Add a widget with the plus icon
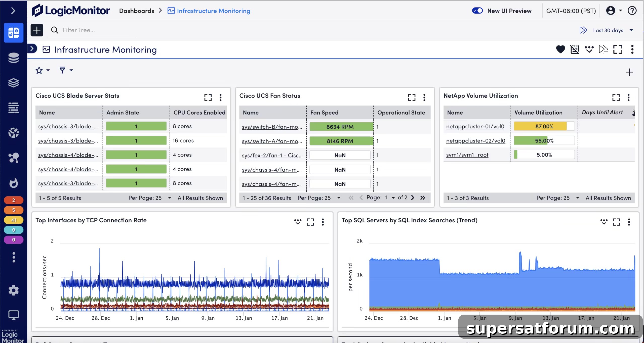 point(629,72)
